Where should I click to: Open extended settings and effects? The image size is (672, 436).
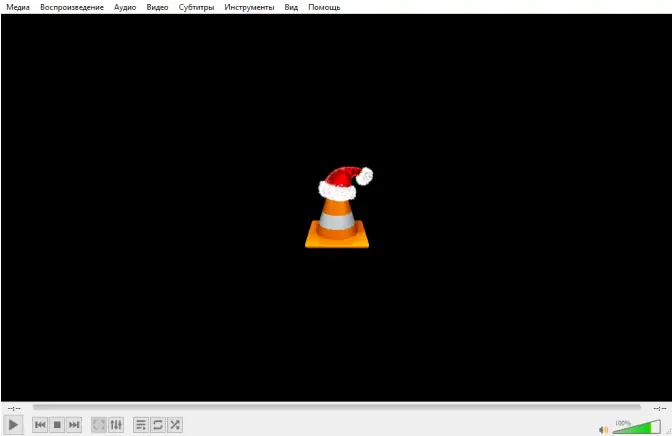(x=116, y=425)
